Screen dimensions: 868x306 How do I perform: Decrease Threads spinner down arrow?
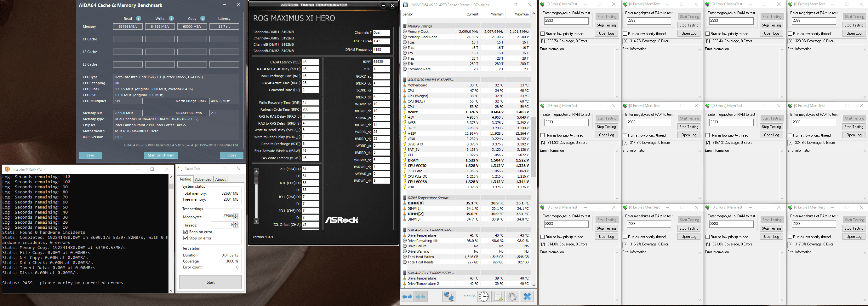pyautogui.click(x=236, y=226)
